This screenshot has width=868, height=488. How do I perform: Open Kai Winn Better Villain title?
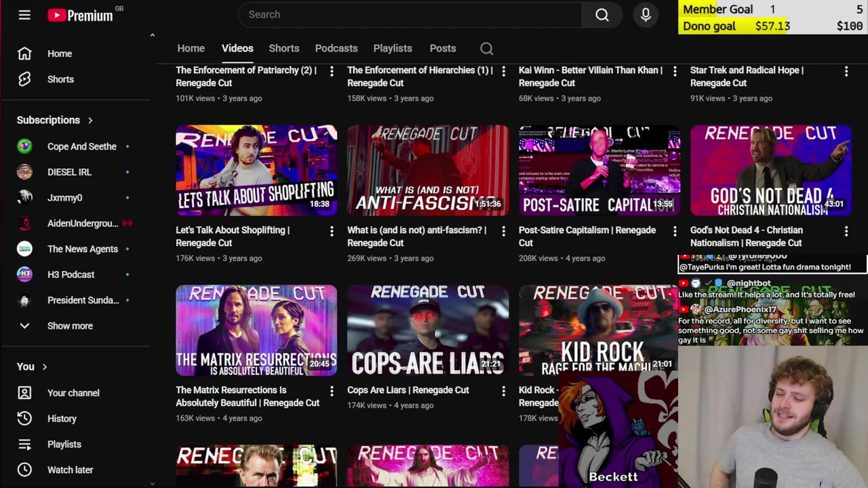coord(591,77)
